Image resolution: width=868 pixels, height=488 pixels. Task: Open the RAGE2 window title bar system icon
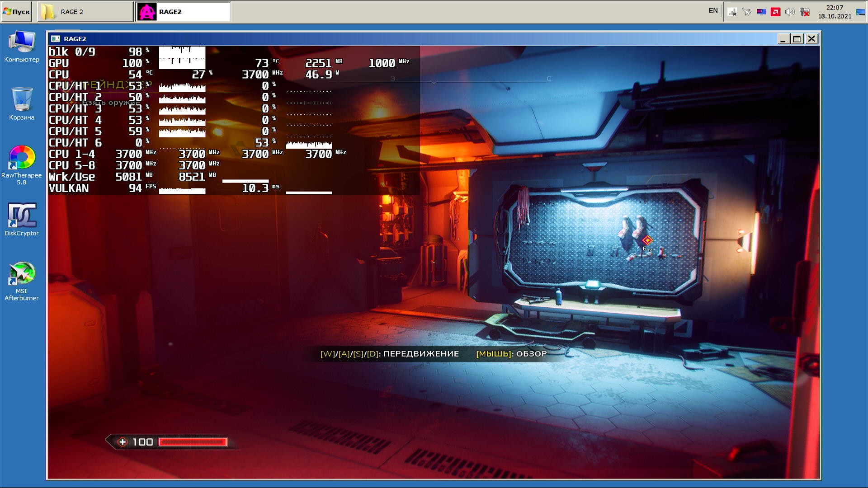click(x=56, y=39)
